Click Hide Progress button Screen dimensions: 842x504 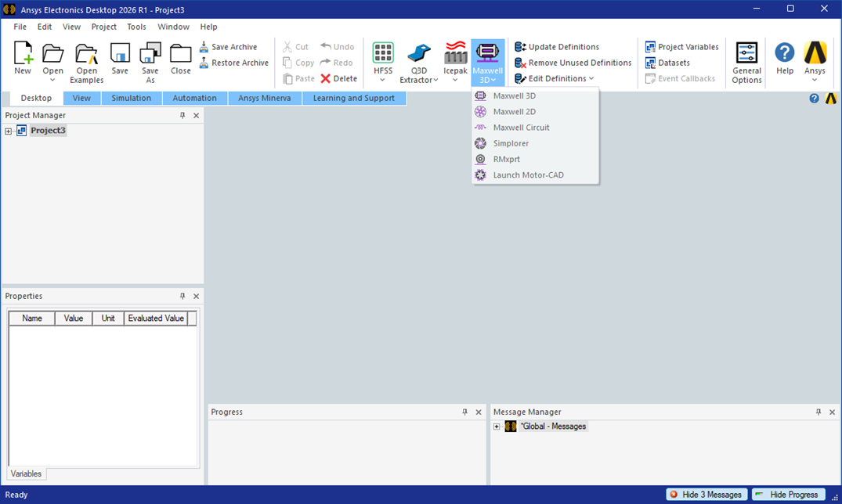pyautogui.click(x=788, y=495)
